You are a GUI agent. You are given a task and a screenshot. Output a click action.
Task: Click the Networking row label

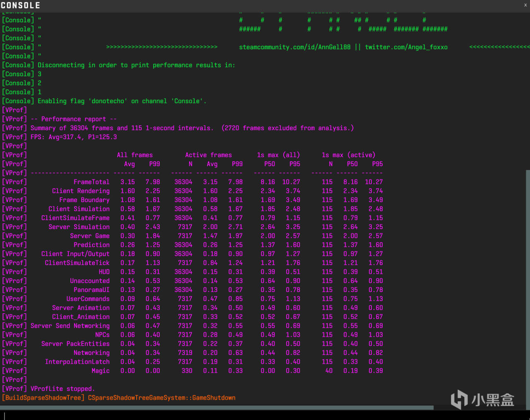pos(92,353)
